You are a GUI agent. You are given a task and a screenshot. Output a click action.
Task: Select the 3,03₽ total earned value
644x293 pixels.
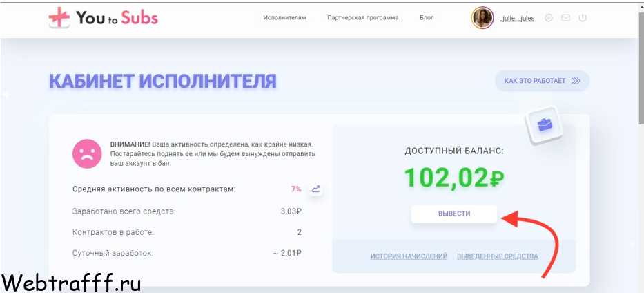coord(291,211)
